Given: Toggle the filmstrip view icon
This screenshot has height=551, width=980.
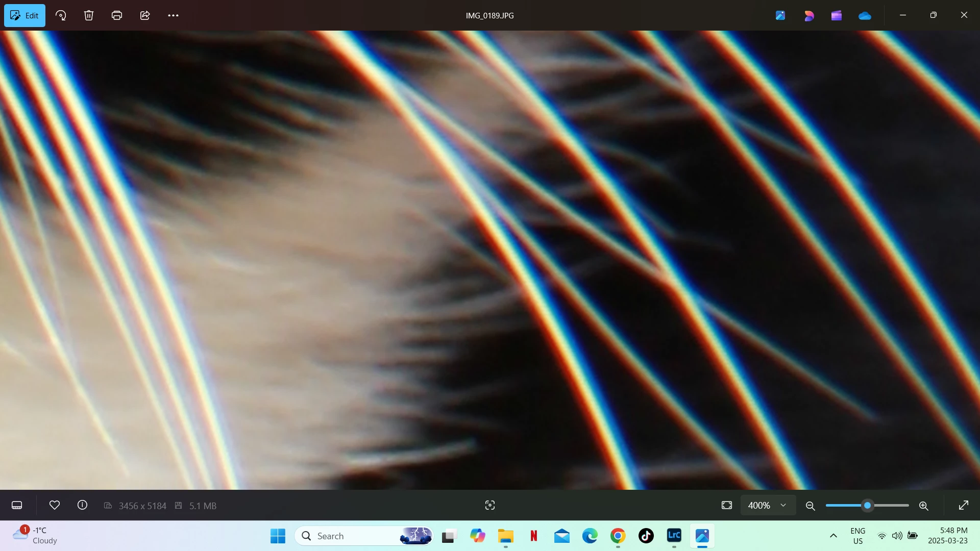Looking at the screenshot, I should point(17,506).
